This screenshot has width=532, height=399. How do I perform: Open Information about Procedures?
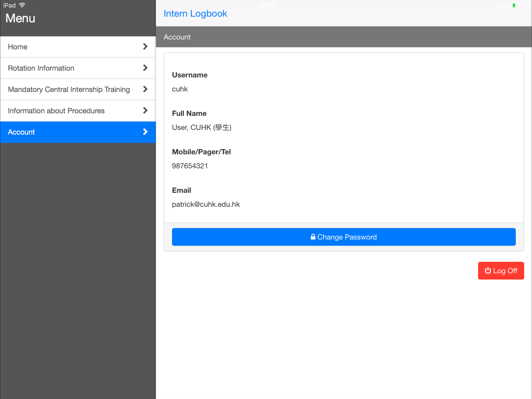78,111
